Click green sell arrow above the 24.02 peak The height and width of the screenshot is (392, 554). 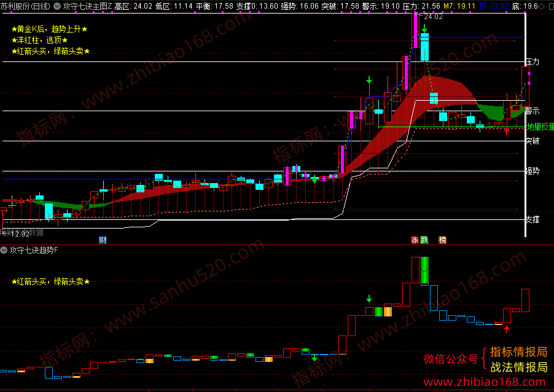click(x=424, y=28)
